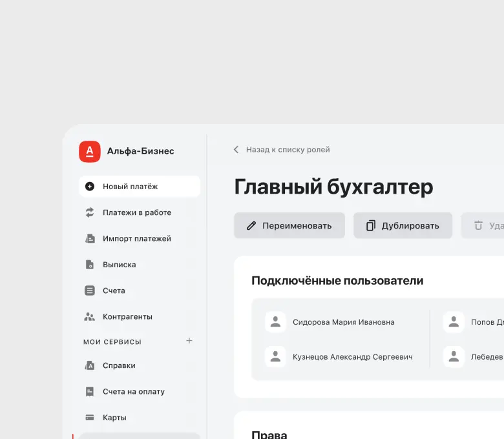Click the Импорт платежей document icon
The image size is (504, 439).
click(x=90, y=238)
